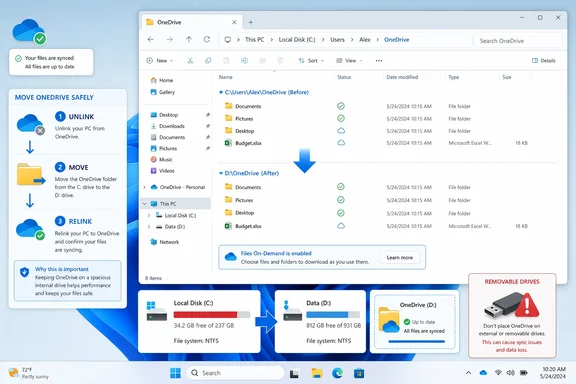576x384 pixels.
Task: Close the OneDrive tab
Action: click(x=234, y=22)
